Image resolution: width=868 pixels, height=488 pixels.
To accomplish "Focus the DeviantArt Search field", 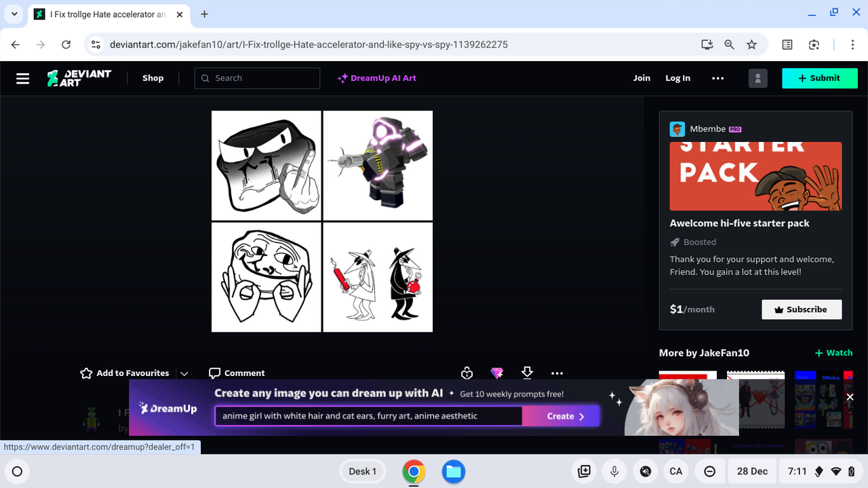I will point(257,78).
